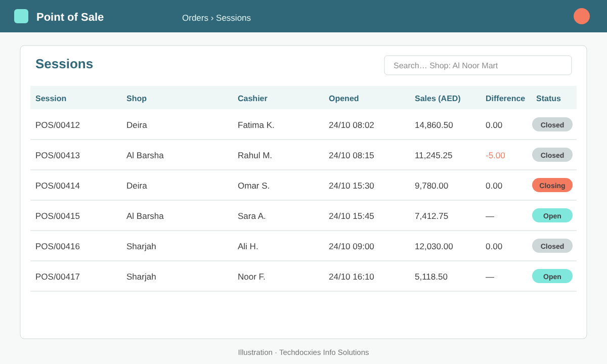607x364 pixels.
Task: Click sales amount 7,412.75
Action: pyautogui.click(x=431, y=216)
